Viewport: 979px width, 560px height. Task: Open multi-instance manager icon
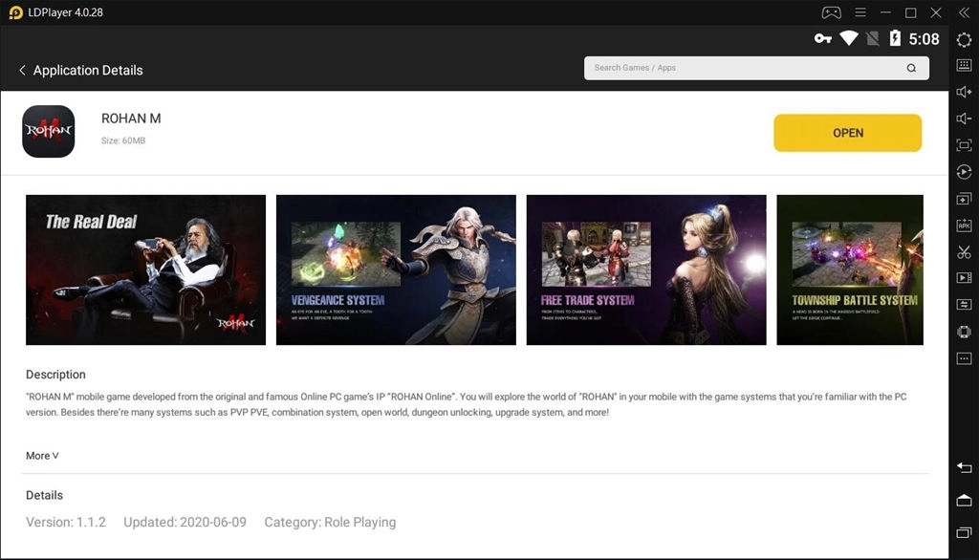click(x=964, y=199)
